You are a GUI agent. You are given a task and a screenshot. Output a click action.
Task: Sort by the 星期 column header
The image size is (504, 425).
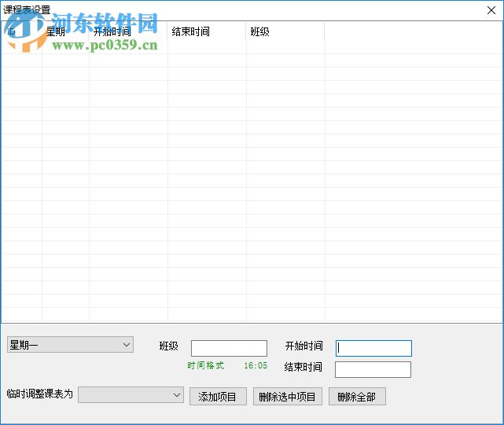pos(65,31)
